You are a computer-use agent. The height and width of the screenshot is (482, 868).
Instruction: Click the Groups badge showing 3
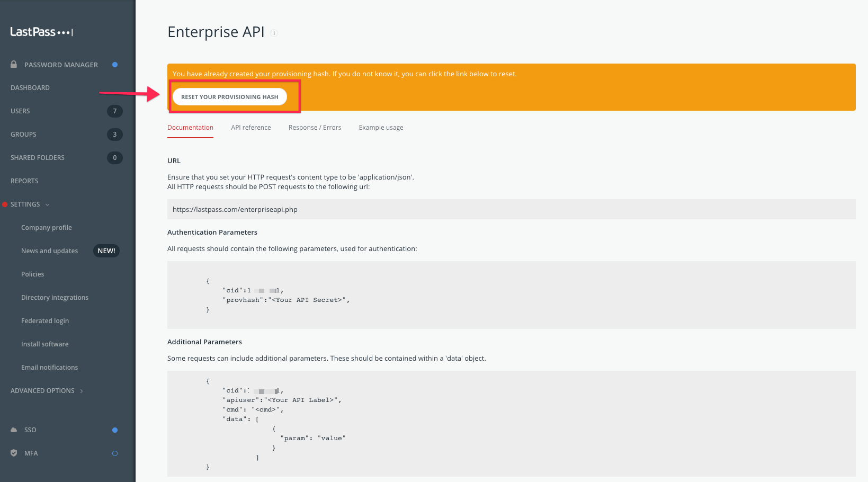click(x=115, y=134)
